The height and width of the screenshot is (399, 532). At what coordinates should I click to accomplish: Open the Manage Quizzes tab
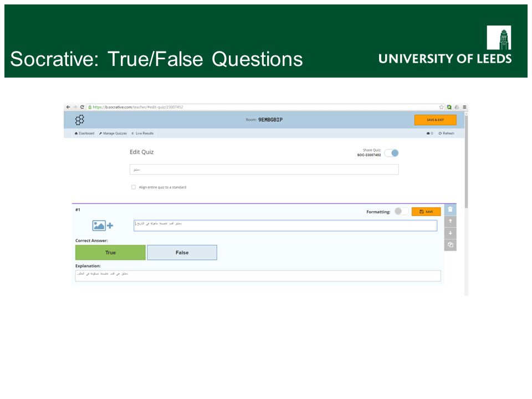point(113,134)
